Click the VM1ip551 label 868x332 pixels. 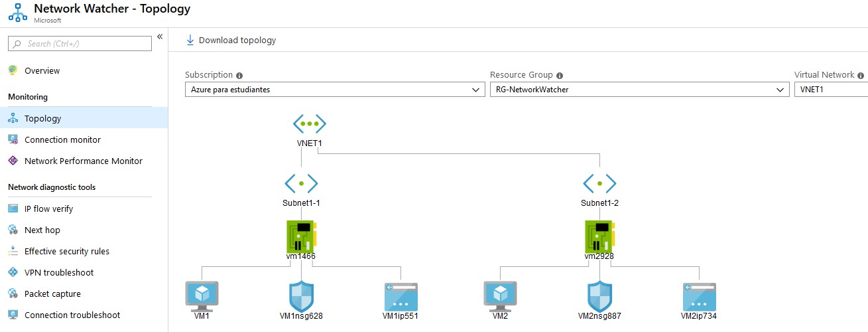click(x=401, y=316)
